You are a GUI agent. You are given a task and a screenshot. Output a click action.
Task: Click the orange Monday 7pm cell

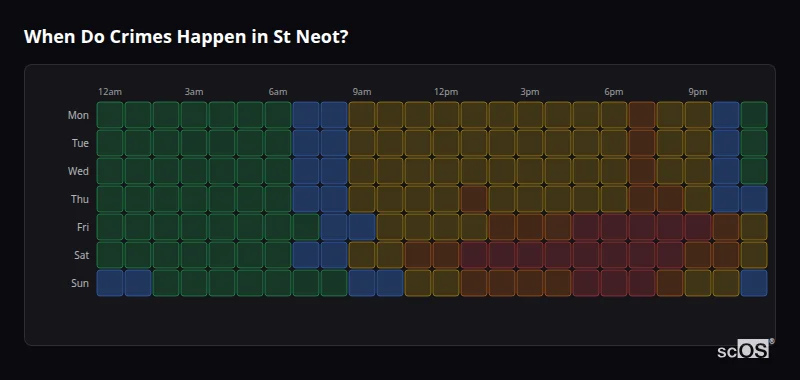642,115
